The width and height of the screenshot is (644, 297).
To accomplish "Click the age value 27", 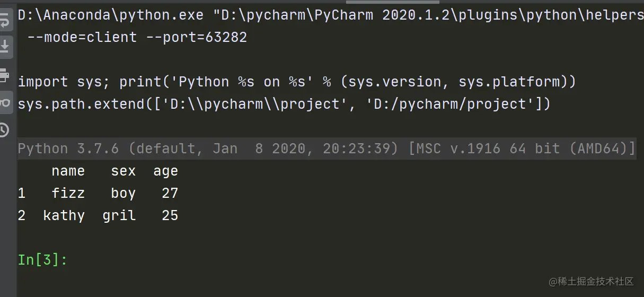I will click(x=170, y=193).
